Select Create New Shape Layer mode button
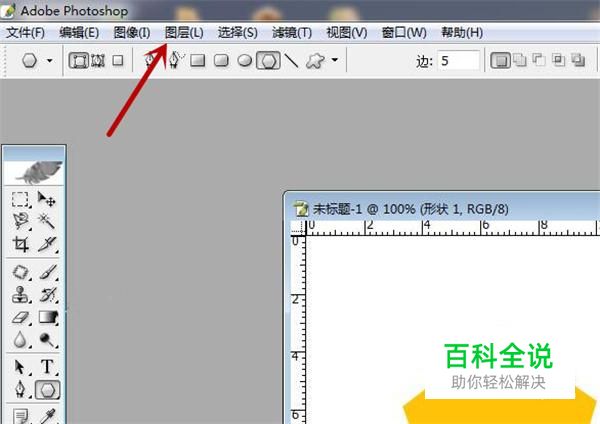This screenshot has height=424, width=600. [500, 60]
